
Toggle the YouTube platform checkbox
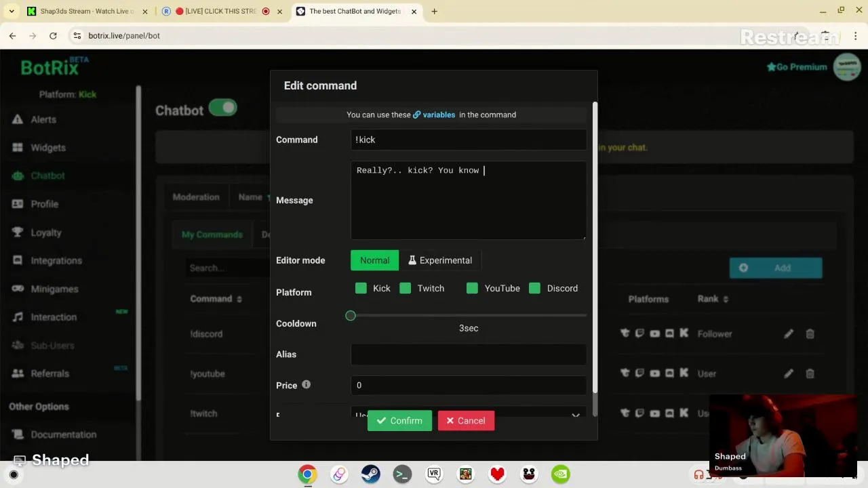pos(472,288)
